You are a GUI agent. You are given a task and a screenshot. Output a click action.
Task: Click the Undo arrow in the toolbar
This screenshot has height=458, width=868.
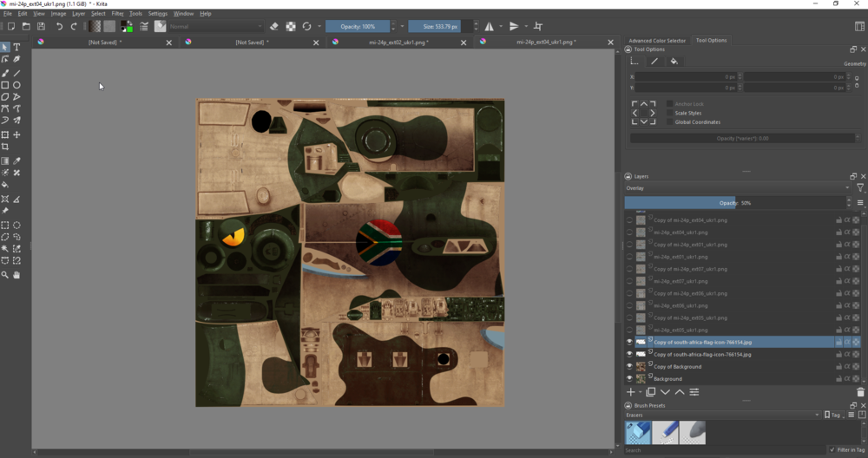click(59, 27)
